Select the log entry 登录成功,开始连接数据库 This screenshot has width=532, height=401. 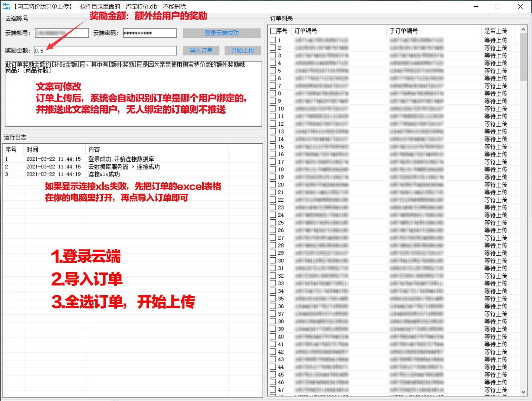coord(121,159)
